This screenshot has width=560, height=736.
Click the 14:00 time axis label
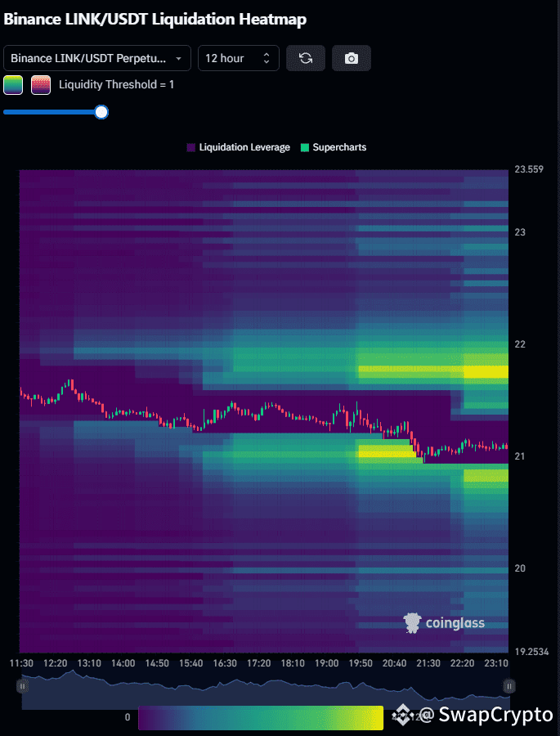click(123, 663)
